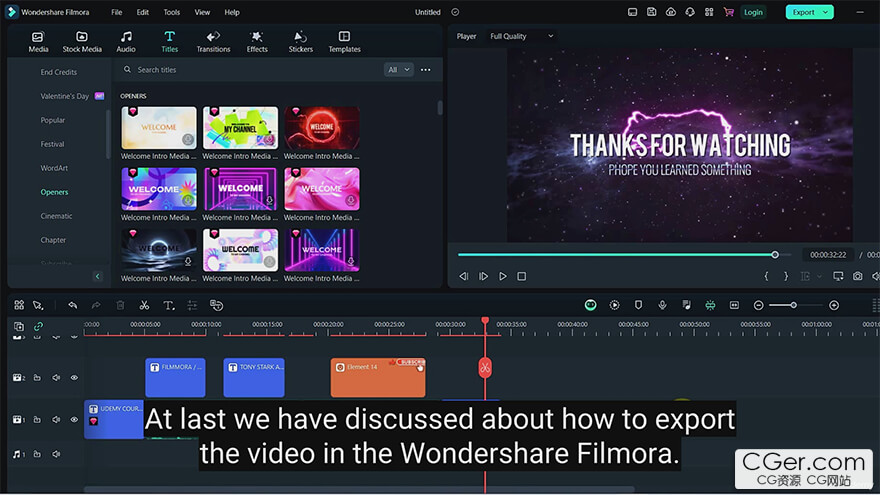Mute video track 2
The width and height of the screenshot is (880, 495).
(56, 378)
